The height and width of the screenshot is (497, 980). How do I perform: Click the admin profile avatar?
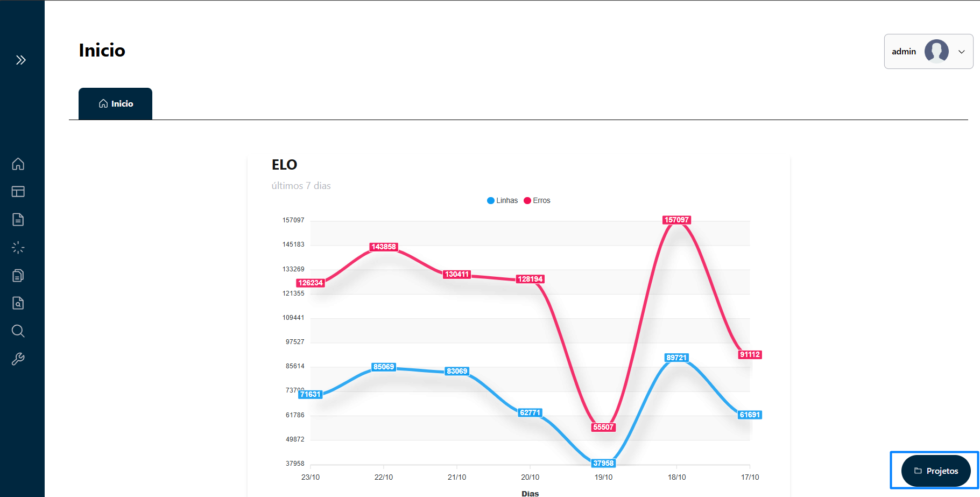click(936, 52)
